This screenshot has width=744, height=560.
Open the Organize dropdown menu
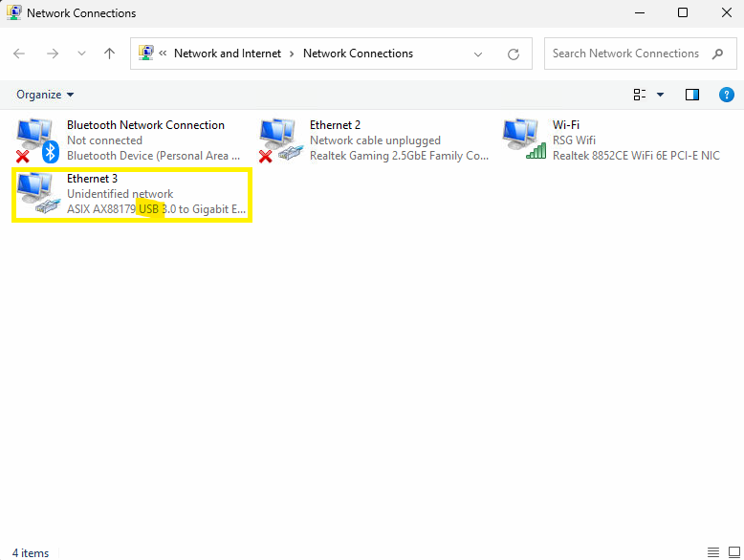(45, 95)
